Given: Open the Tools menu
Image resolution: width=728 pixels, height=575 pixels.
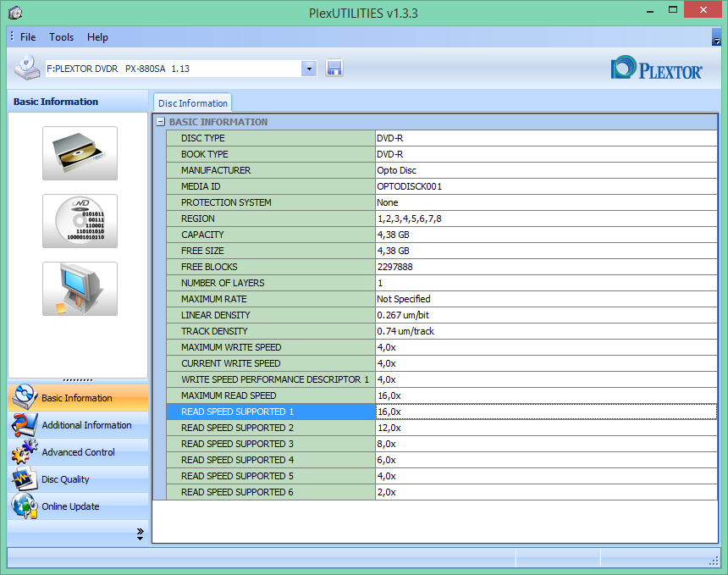Looking at the screenshot, I should (x=61, y=37).
